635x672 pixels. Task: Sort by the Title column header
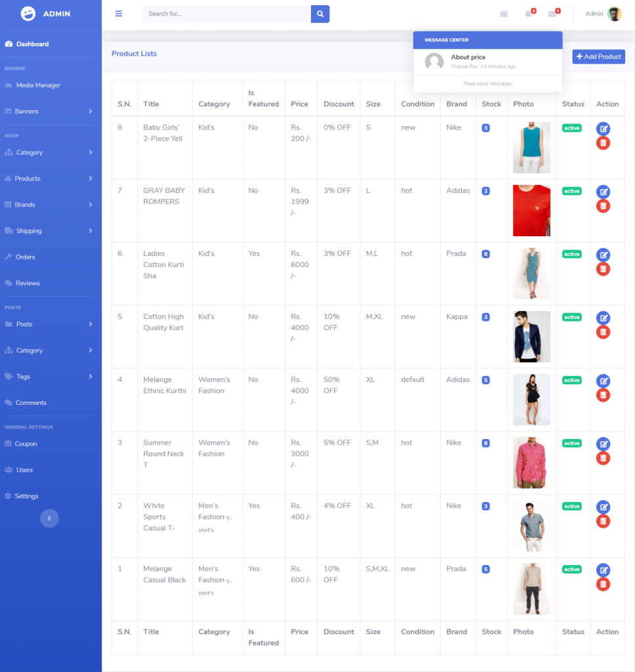[151, 104]
